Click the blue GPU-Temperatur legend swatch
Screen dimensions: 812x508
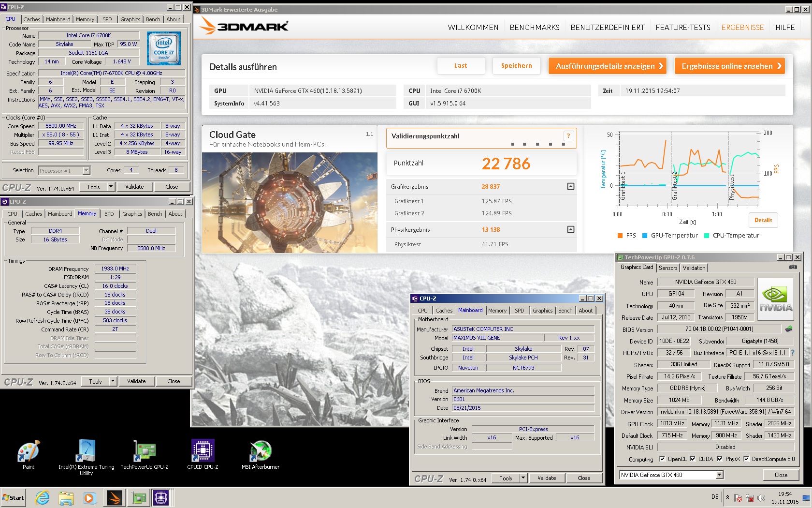pyautogui.click(x=645, y=236)
